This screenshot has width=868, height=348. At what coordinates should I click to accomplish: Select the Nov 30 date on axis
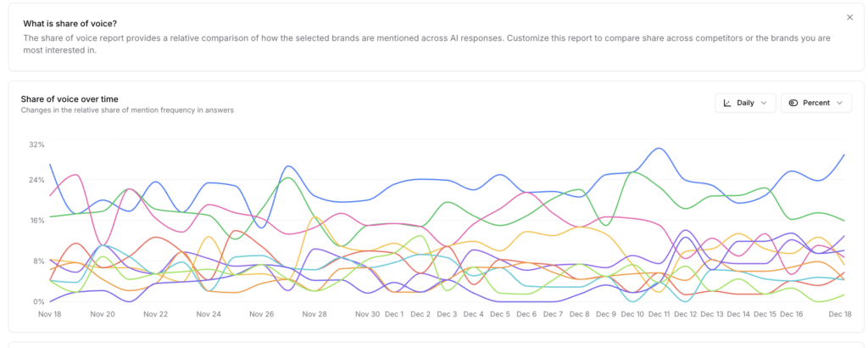(x=367, y=314)
